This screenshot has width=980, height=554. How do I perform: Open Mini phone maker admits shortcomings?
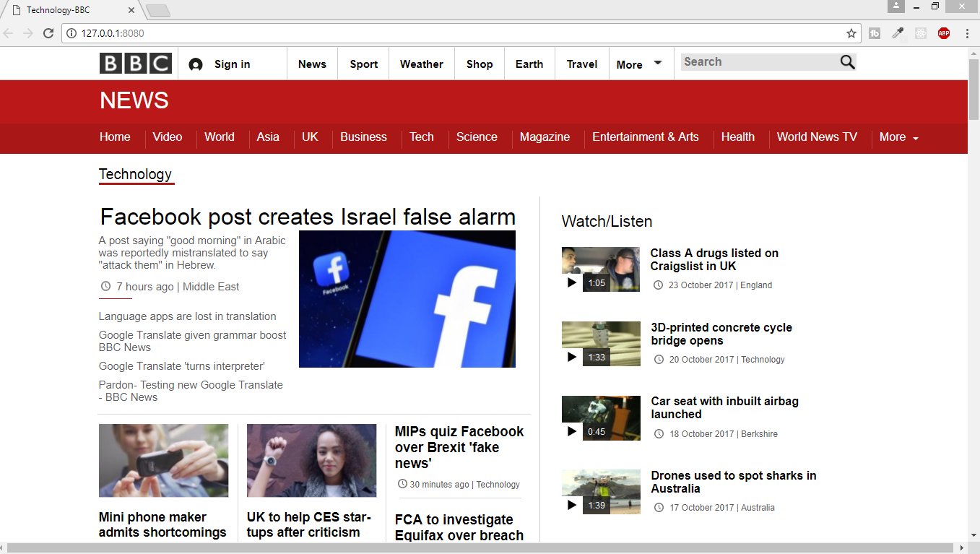tap(162, 525)
